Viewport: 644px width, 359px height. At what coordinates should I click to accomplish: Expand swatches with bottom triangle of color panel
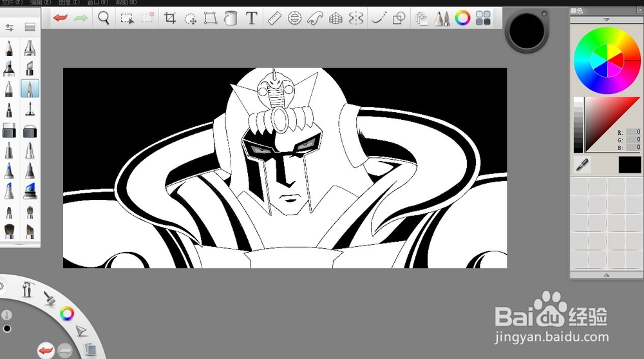pyautogui.click(x=607, y=275)
